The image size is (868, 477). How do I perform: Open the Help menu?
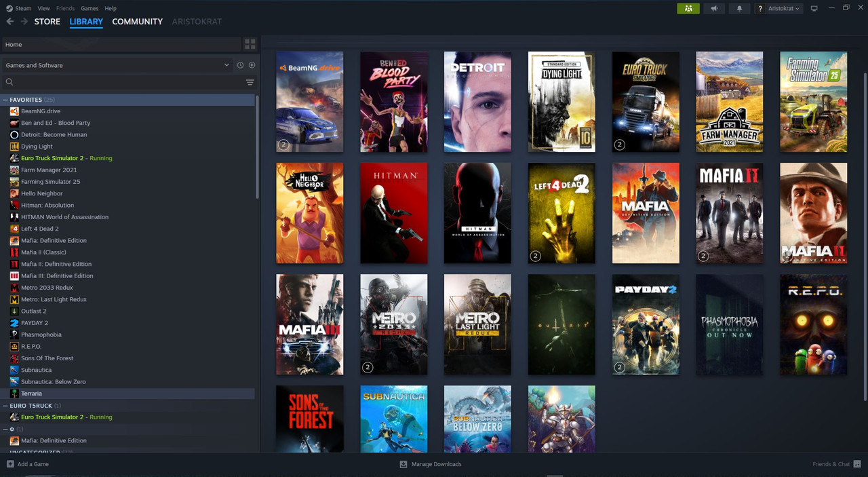(111, 8)
